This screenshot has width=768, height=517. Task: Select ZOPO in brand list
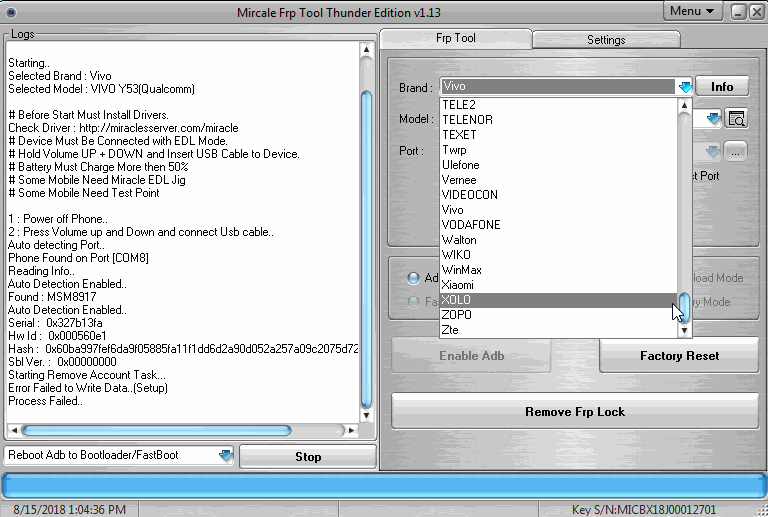(558, 315)
